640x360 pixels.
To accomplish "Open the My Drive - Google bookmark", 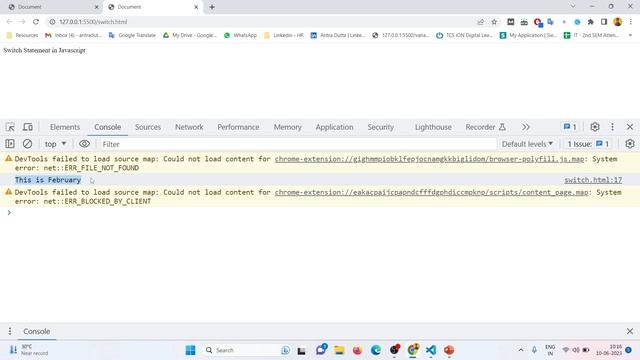I will 190,35.
